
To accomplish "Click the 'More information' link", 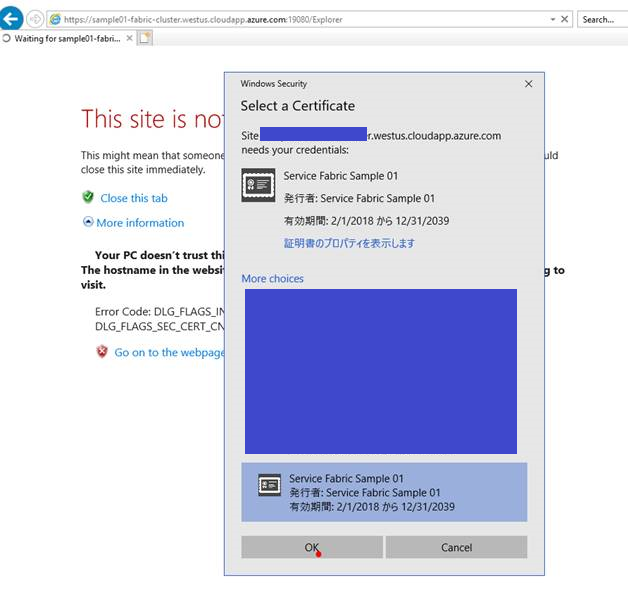I will coord(140,223).
